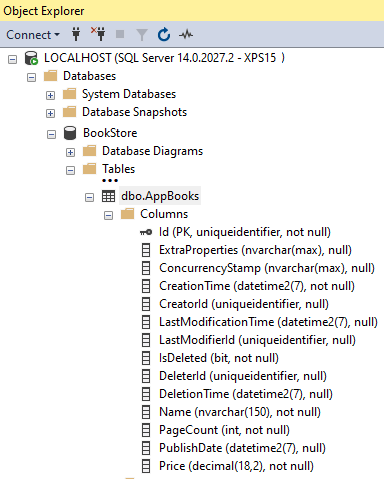Click the BookStore database cylinder icon
384x479 pixels.
click(70, 133)
